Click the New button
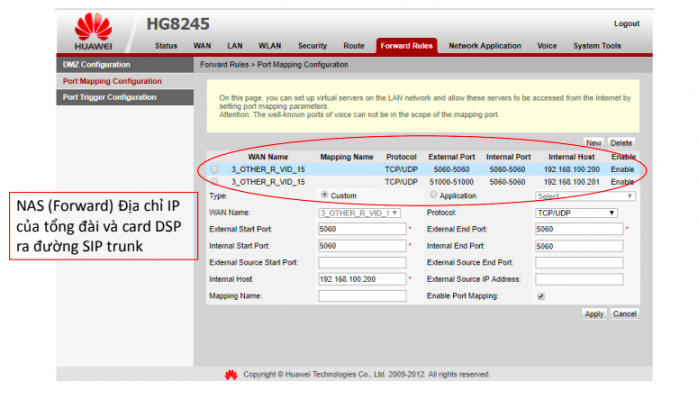 (593, 143)
